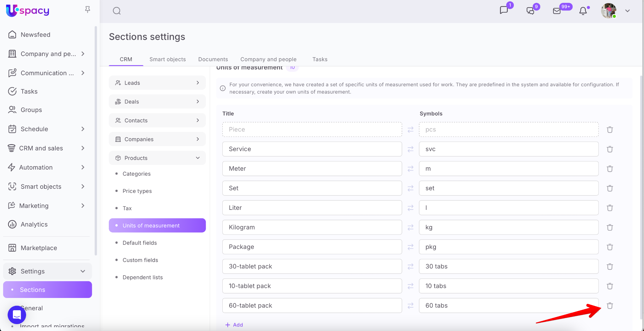Screen dimensions: 644x331
Task: Switch to the Documents tab
Action: (x=213, y=59)
